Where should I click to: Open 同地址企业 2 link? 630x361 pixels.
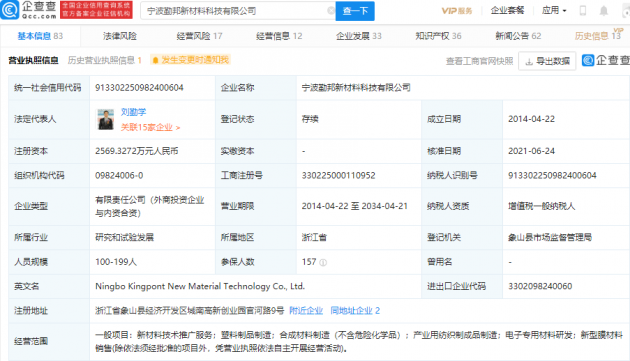click(x=355, y=310)
